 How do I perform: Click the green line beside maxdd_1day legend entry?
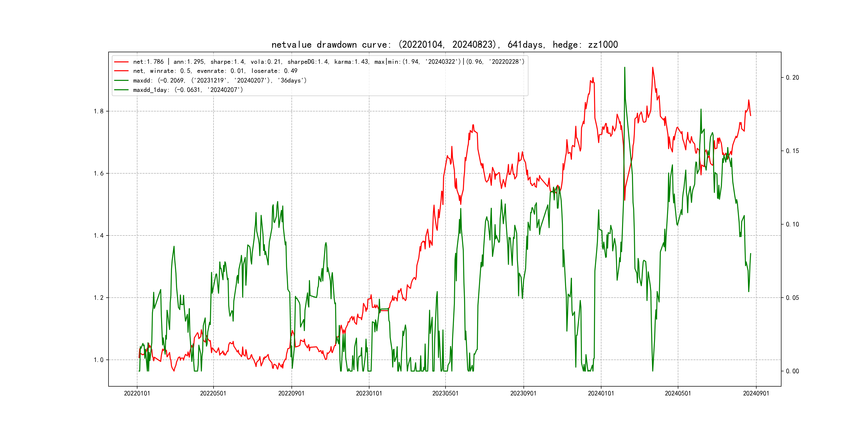pos(121,90)
